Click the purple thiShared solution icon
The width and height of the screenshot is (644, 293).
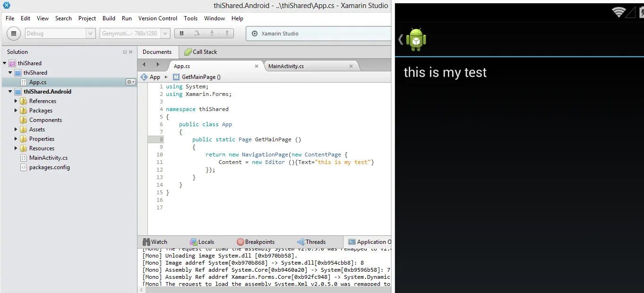click(12, 63)
